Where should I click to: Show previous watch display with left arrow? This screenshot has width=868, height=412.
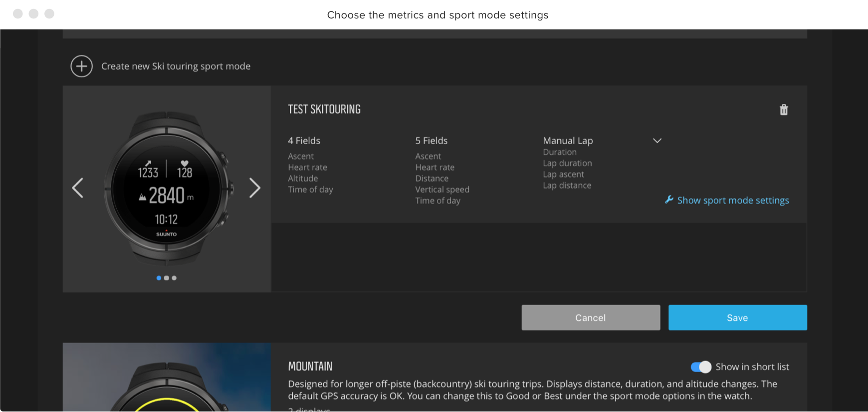[x=78, y=188]
